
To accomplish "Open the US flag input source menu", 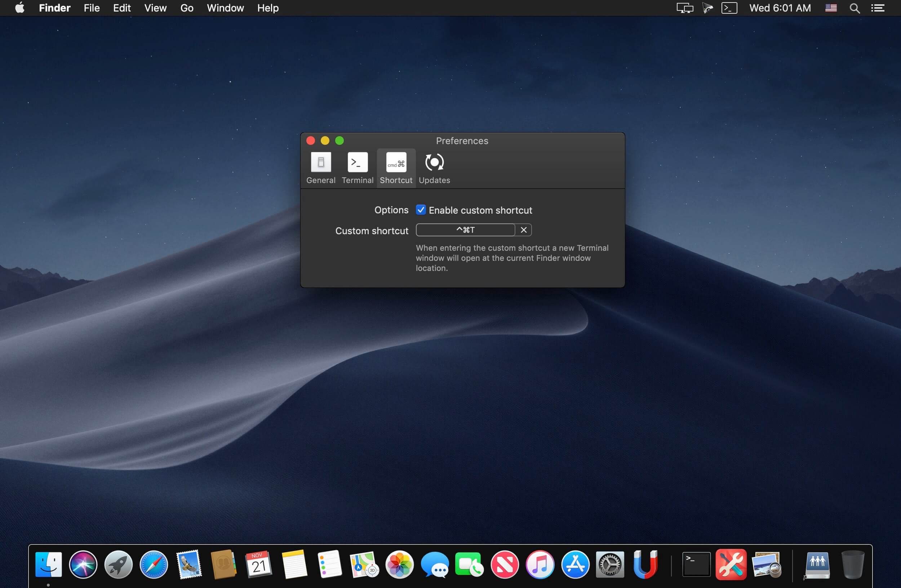I will click(x=831, y=8).
